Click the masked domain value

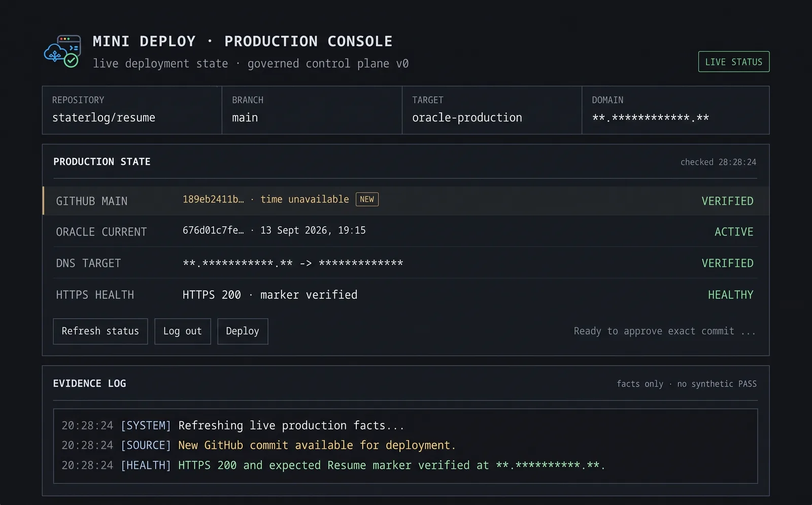click(x=650, y=118)
